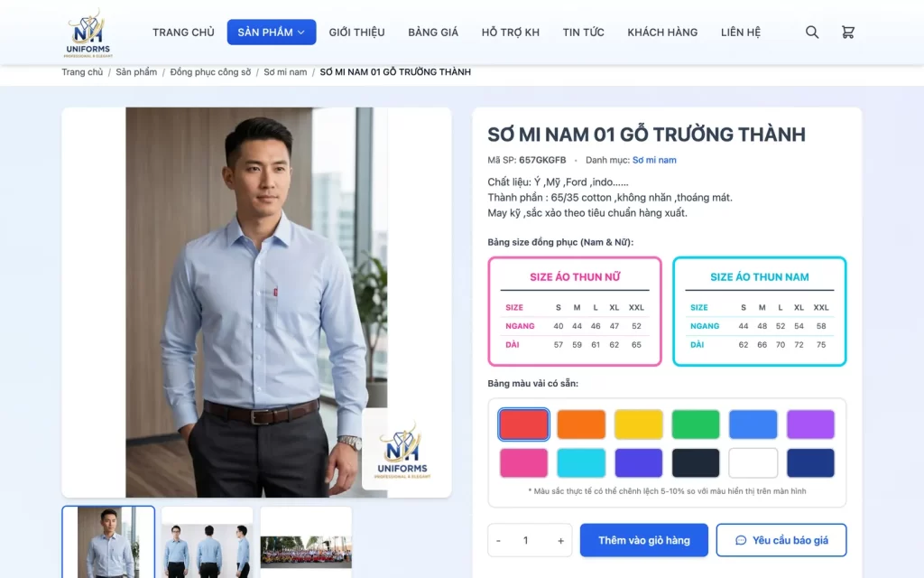Click Trang chủ breadcrumb link

(82, 72)
